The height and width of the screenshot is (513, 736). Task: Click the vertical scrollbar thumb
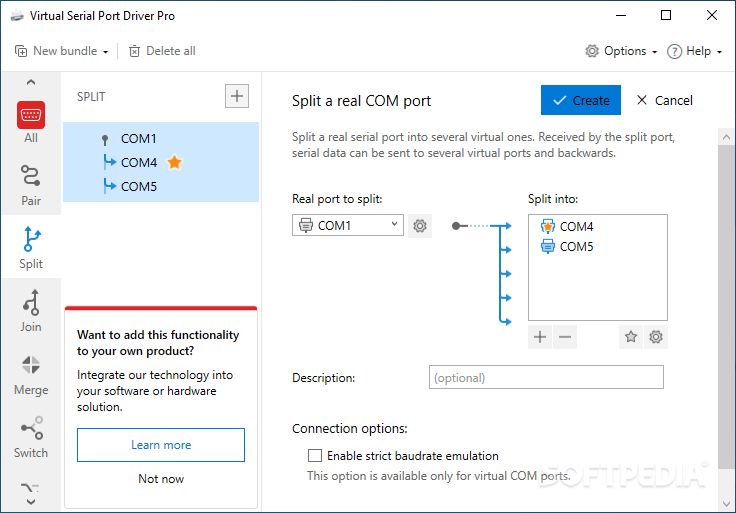(726, 307)
